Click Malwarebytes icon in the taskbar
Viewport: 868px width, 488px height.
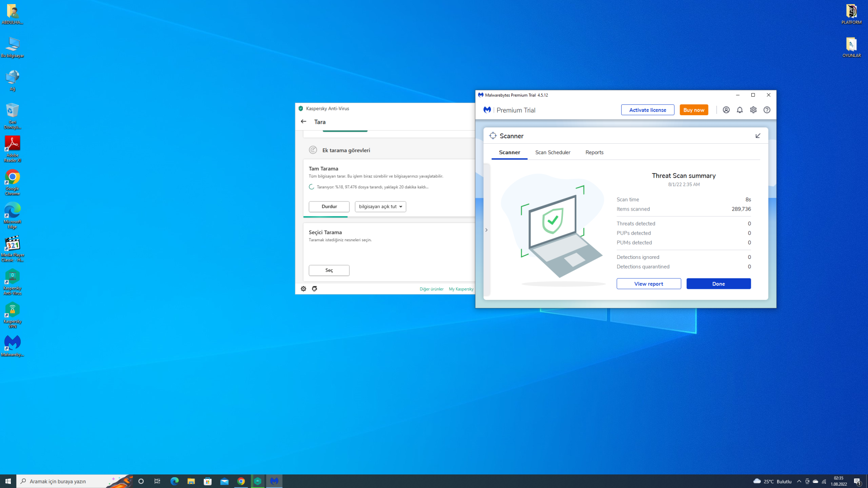[274, 481]
